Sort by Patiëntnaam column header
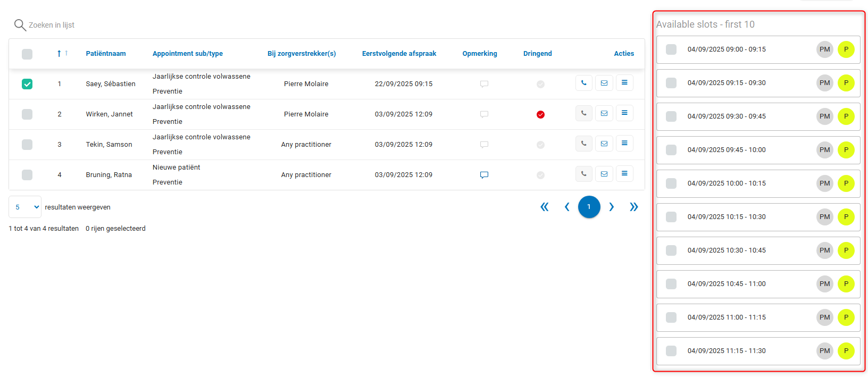This screenshot has width=868, height=377. [x=106, y=54]
